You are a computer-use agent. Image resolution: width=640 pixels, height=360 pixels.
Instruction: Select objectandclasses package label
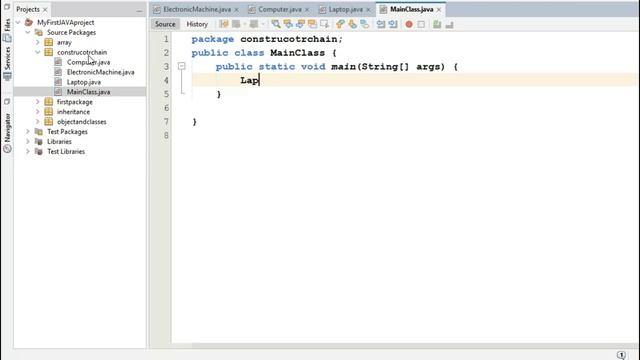82,122
